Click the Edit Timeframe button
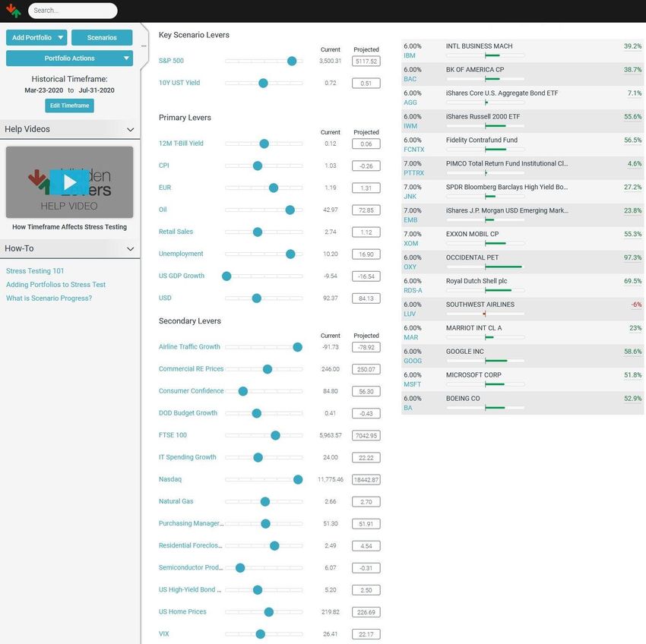The image size is (646, 644). tap(69, 106)
